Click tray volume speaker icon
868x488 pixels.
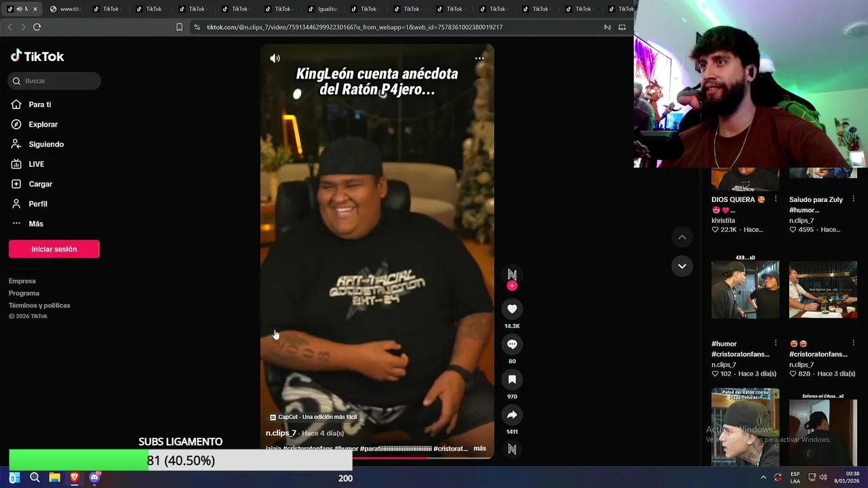click(823, 478)
